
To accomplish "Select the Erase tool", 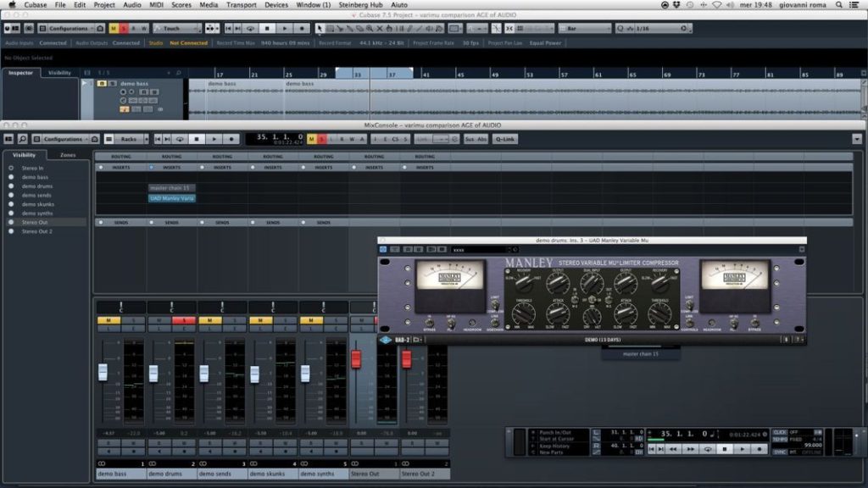I will coord(360,30).
